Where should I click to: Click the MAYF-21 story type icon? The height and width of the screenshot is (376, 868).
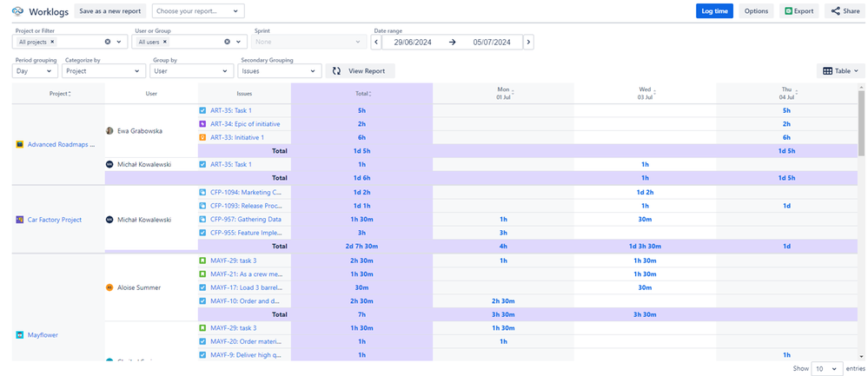coord(202,274)
